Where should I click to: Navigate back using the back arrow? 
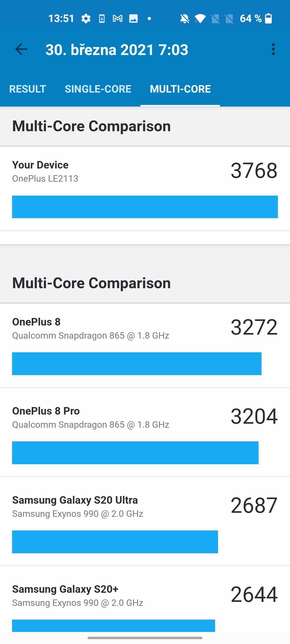[x=21, y=49]
